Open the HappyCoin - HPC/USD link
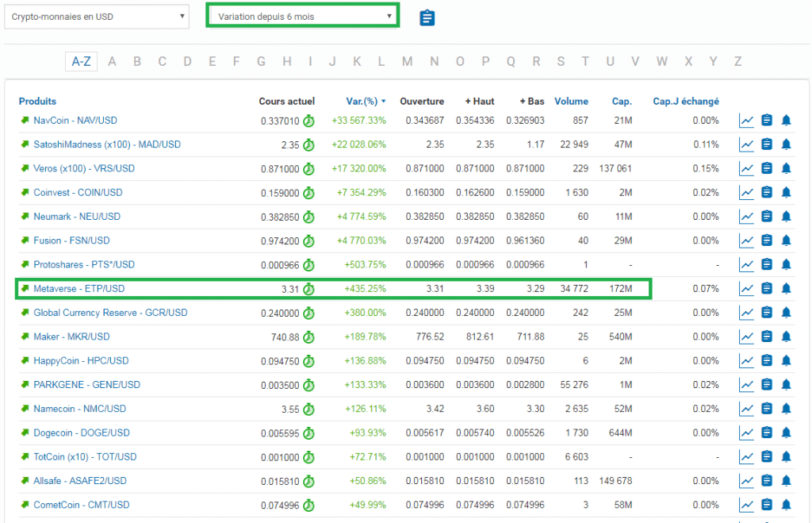The image size is (812, 523). [x=81, y=361]
